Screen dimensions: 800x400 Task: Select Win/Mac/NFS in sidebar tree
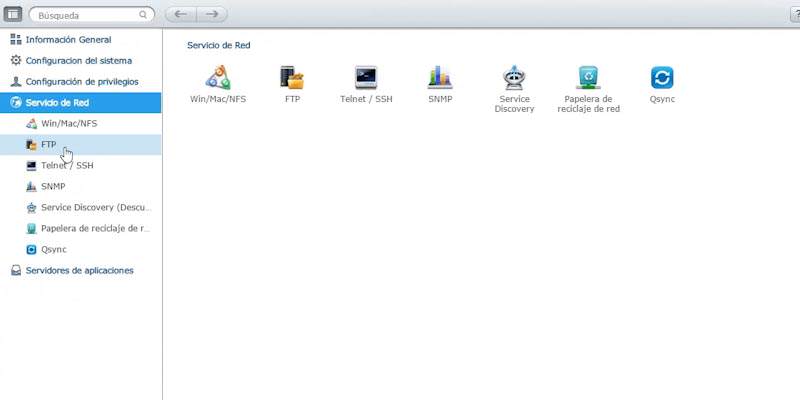pos(81,123)
